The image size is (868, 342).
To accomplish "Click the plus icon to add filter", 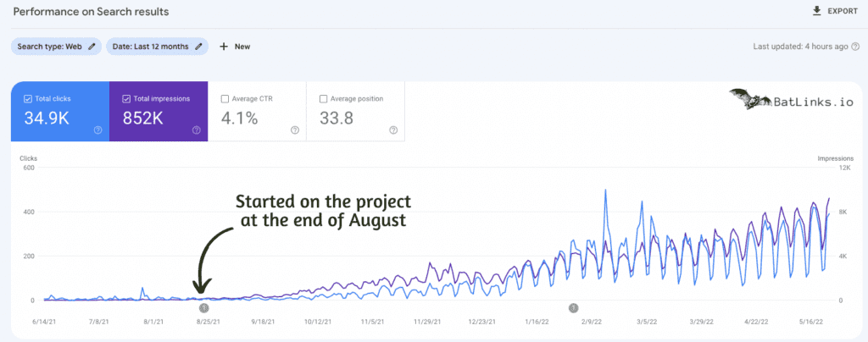I will (224, 47).
